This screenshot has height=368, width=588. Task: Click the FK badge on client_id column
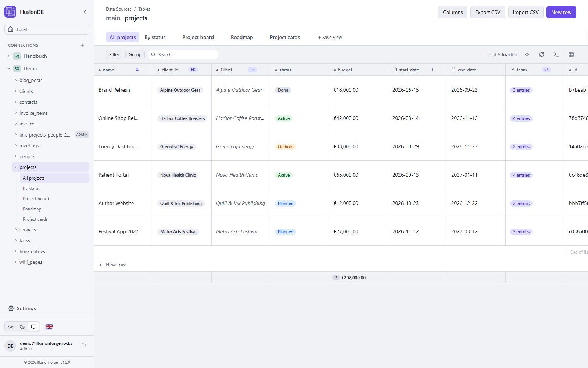[x=193, y=70]
